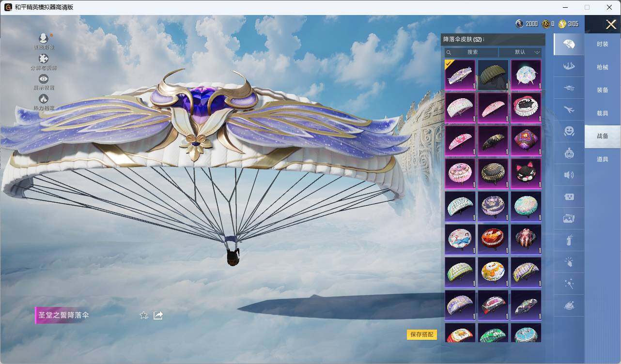Select the red round parachute thumbnail
Screen dimensions: 621x364
tap(493, 240)
